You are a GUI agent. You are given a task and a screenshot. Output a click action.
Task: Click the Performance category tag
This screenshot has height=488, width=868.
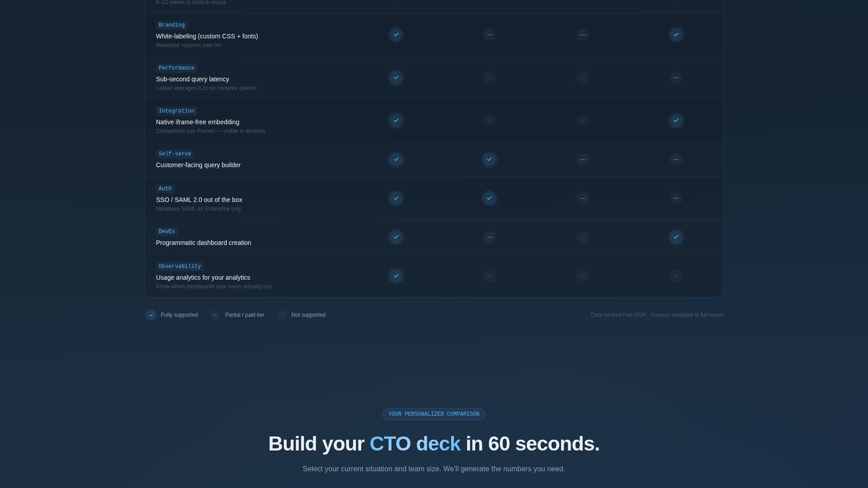click(176, 68)
